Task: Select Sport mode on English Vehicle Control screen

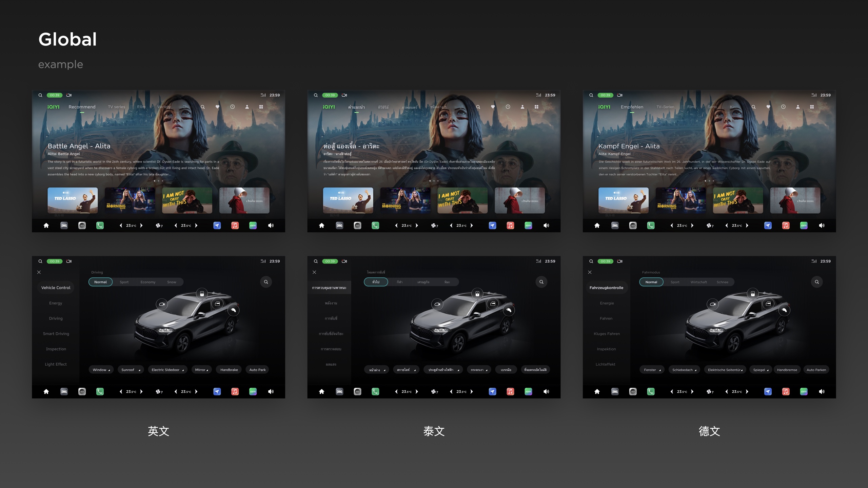Action: pos(124,282)
